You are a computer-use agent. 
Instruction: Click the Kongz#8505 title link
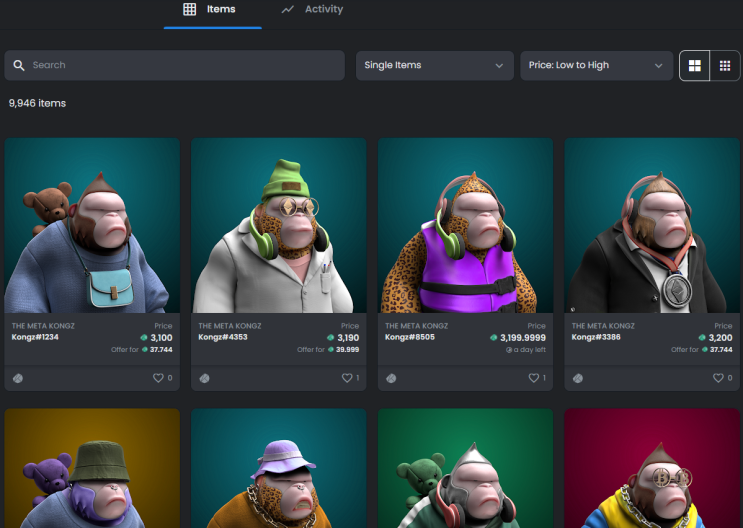(410, 337)
